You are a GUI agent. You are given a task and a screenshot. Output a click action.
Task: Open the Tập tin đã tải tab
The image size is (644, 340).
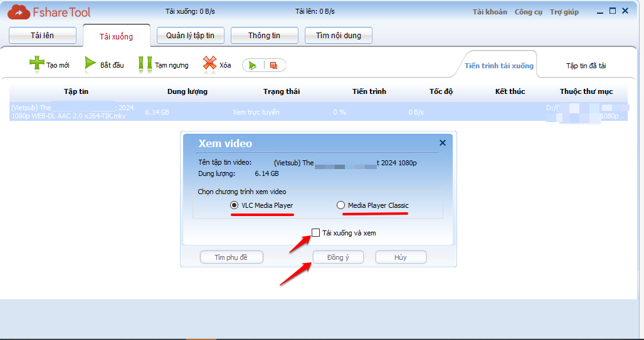click(586, 66)
